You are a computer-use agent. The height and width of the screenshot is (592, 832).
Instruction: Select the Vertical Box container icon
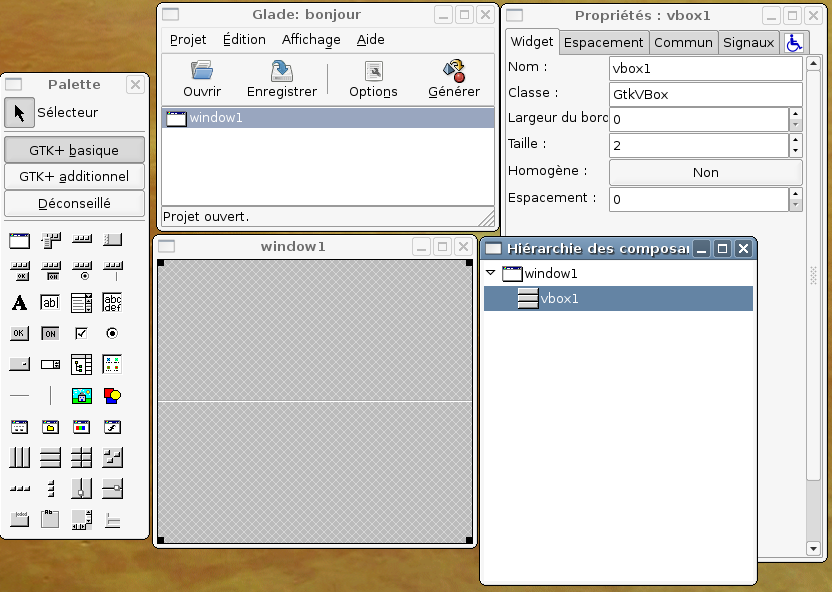[50, 457]
